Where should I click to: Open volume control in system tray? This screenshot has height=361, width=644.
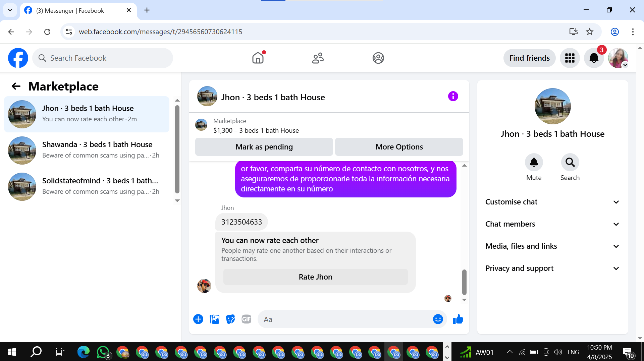click(558, 352)
